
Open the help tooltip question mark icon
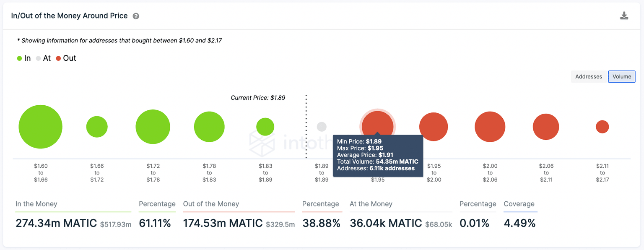[136, 16]
